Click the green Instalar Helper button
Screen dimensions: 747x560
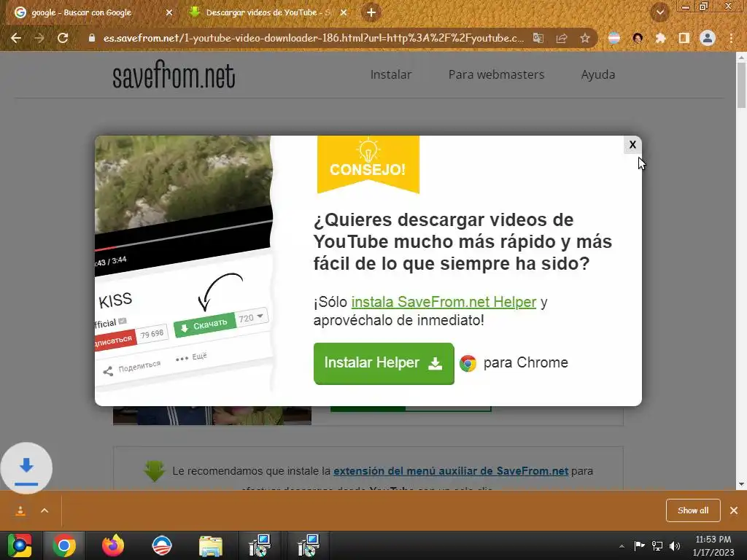(384, 363)
